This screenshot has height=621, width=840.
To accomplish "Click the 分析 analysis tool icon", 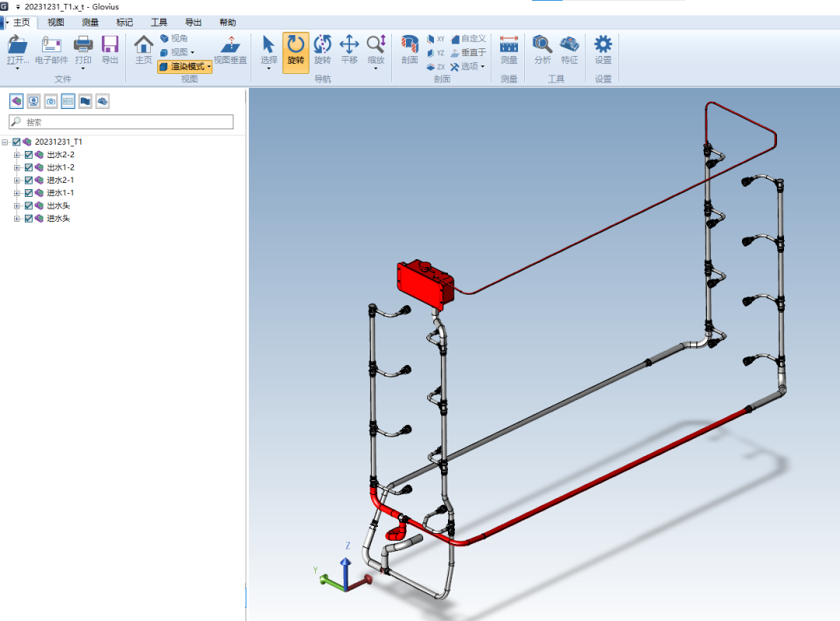I will [542, 50].
